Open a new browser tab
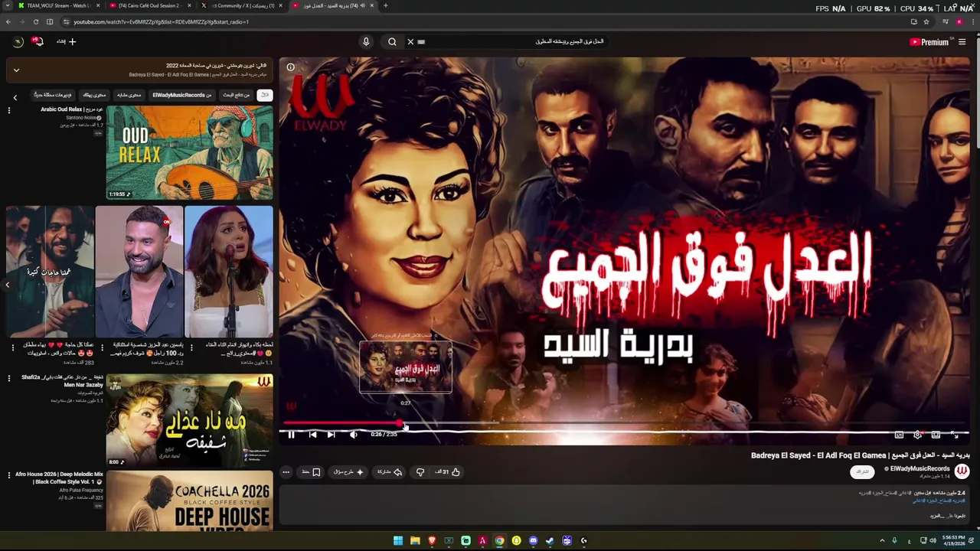 [x=385, y=5]
